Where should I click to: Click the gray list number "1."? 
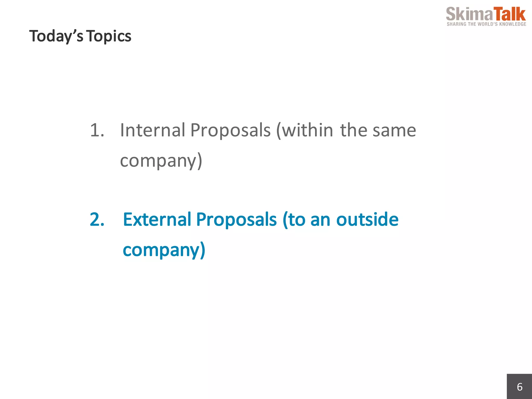click(x=97, y=130)
